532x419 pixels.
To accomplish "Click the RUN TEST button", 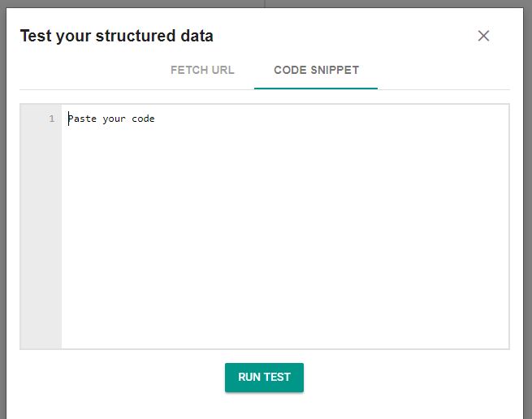I will point(264,378).
